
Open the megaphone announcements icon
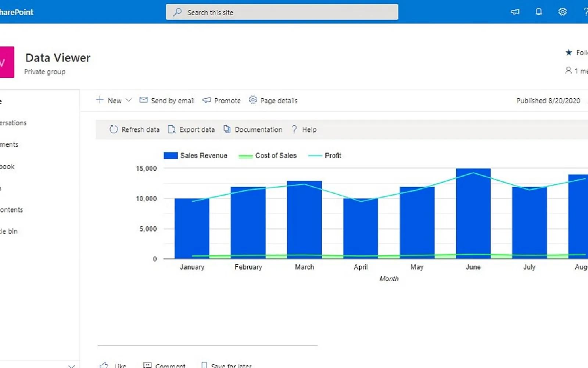(515, 12)
